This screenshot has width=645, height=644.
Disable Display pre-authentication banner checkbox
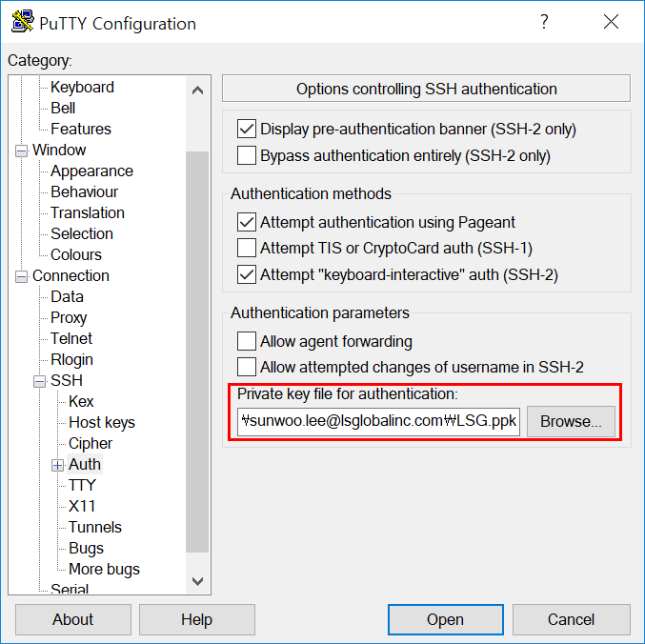click(247, 129)
